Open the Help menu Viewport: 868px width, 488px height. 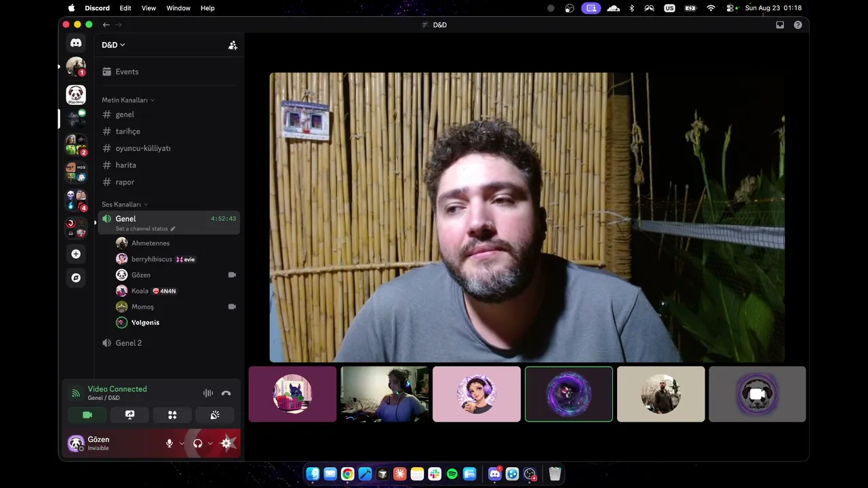click(208, 8)
